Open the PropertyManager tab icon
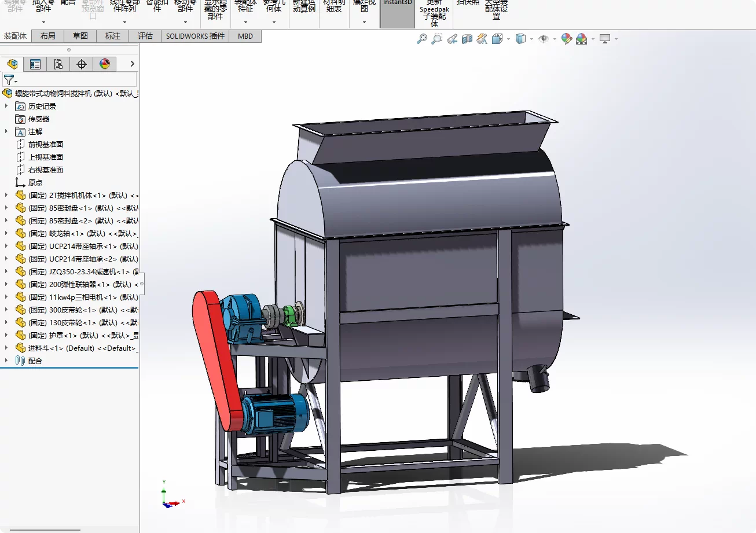This screenshot has height=533, width=756. 35,64
